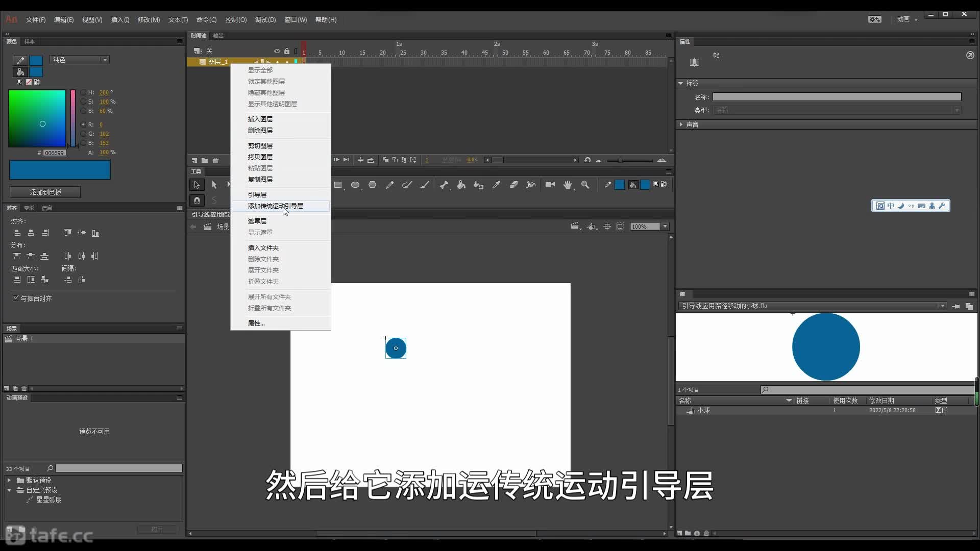Switch to the 变形 tab
This screenshot has width=980, height=551.
point(29,208)
